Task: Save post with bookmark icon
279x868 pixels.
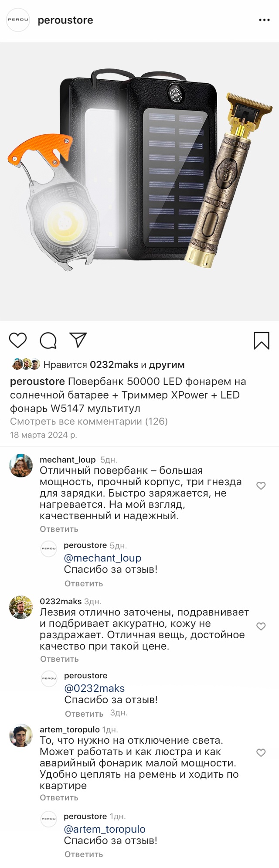Action: [x=262, y=340]
